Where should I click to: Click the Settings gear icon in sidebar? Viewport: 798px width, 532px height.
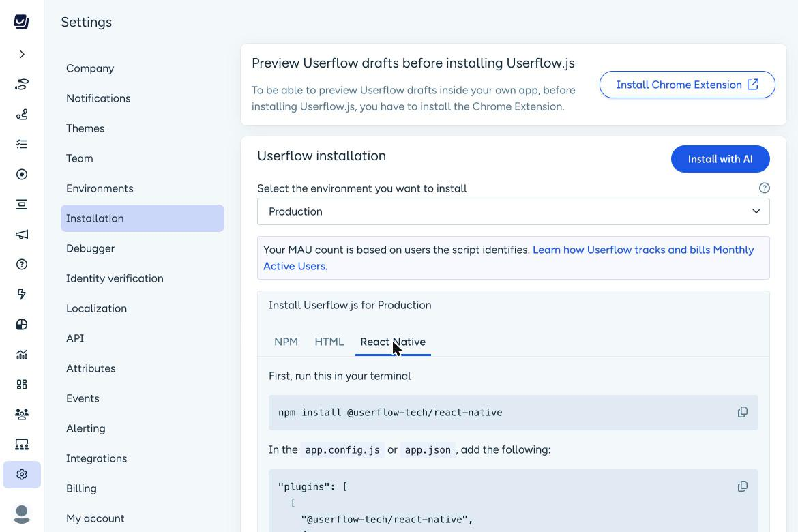click(22, 475)
